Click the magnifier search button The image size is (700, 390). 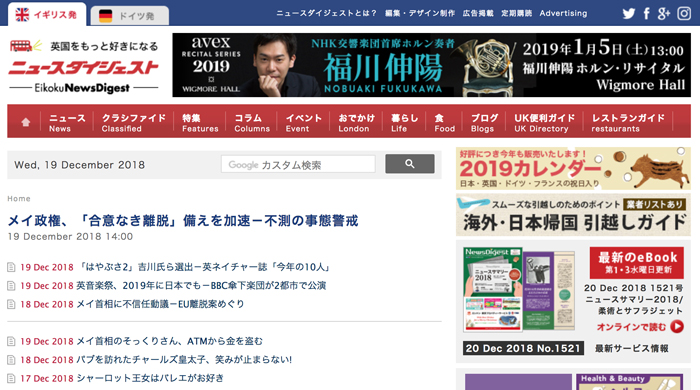pos(410,164)
